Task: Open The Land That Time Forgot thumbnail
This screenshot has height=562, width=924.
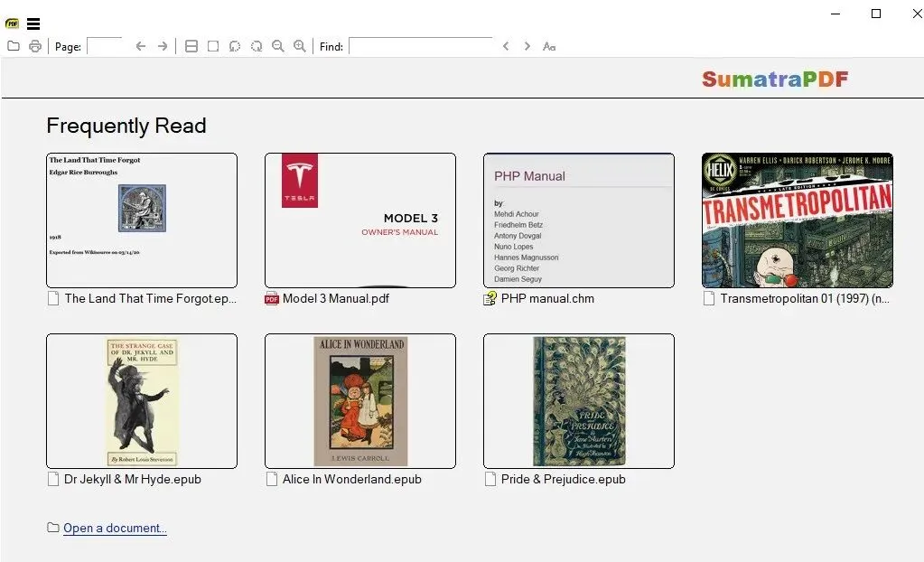Action: tap(142, 220)
